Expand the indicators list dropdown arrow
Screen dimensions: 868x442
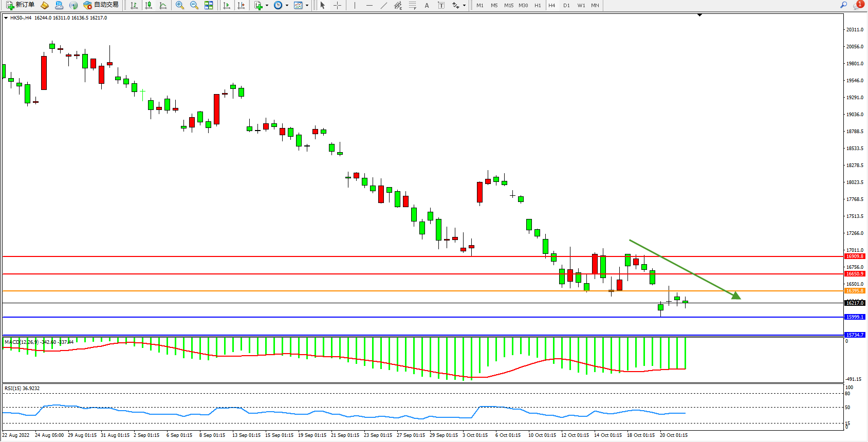(x=267, y=5)
